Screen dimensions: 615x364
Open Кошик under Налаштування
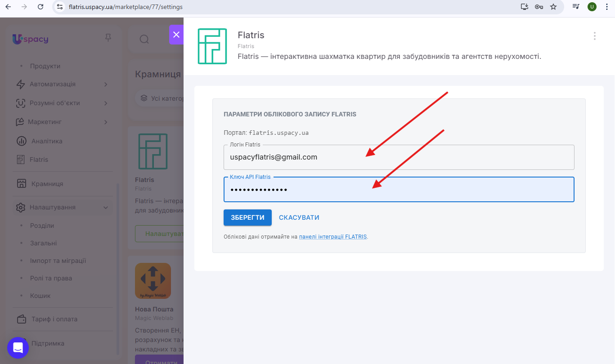point(40,296)
